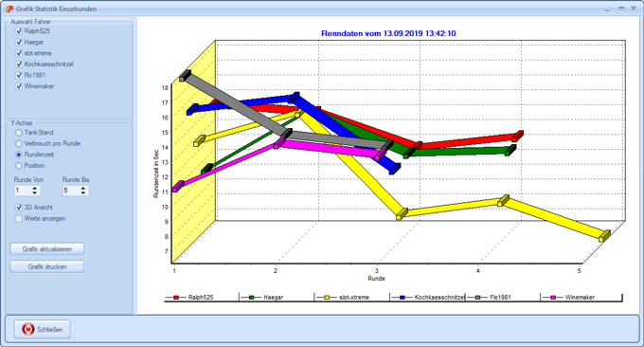644x347 pixels.
Task: Select the TankStand radio option
Action: [19, 133]
